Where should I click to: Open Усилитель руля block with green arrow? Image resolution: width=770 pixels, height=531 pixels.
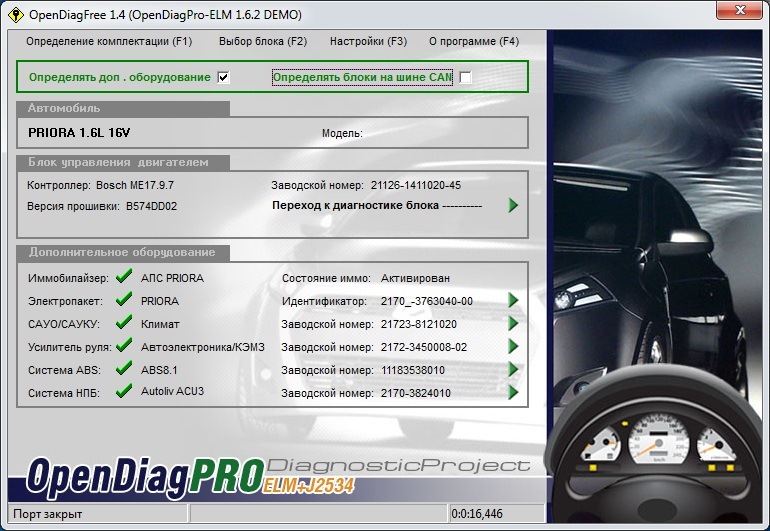(513, 346)
